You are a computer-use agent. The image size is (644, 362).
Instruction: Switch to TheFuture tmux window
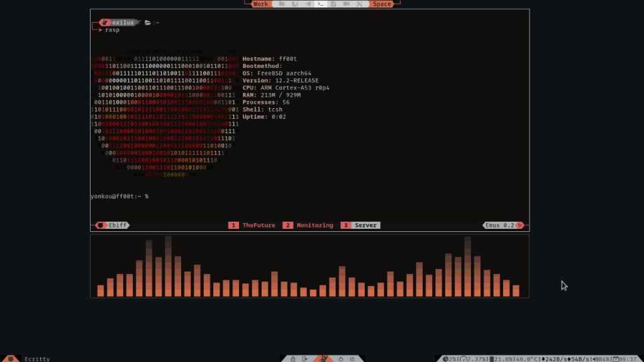pos(253,225)
